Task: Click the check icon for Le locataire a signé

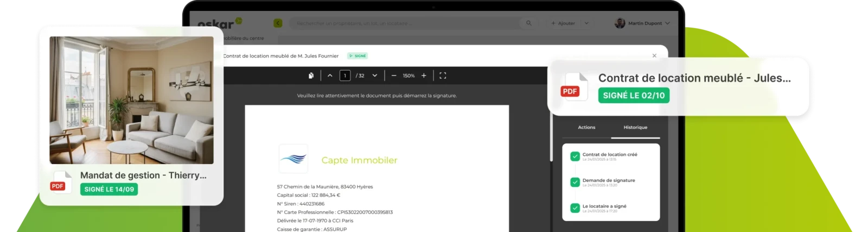Action: [x=575, y=208]
